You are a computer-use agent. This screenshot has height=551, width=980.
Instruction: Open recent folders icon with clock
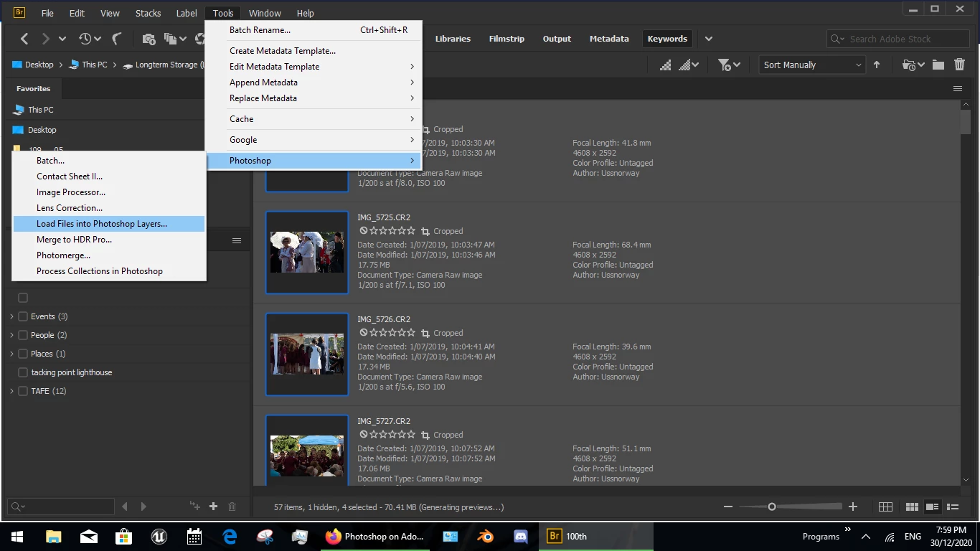click(x=914, y=65)
